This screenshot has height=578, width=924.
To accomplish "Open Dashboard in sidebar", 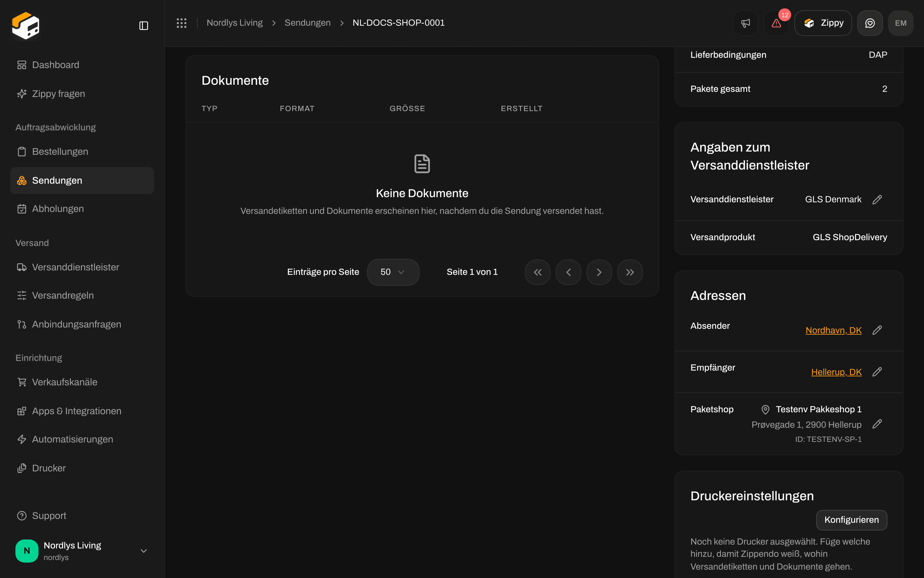I will click(82, 65).
